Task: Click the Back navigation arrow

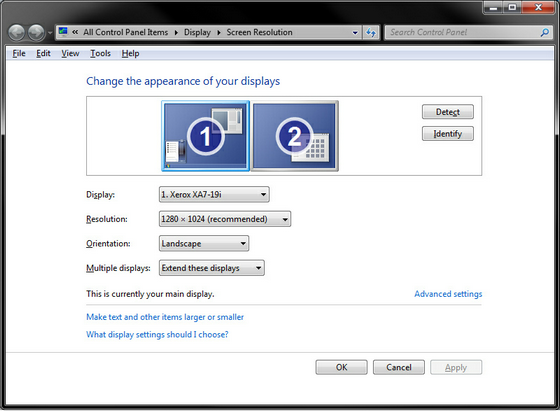Action: (16, 33)
